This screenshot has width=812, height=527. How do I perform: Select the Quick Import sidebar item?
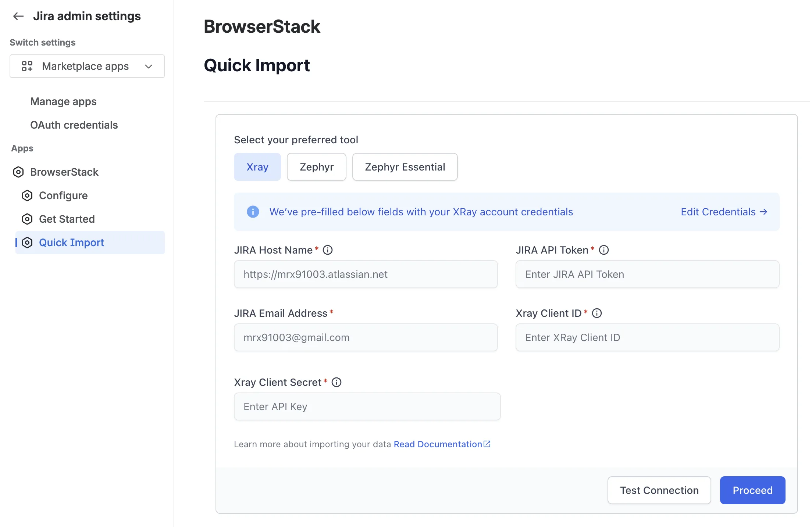[90, 243]
